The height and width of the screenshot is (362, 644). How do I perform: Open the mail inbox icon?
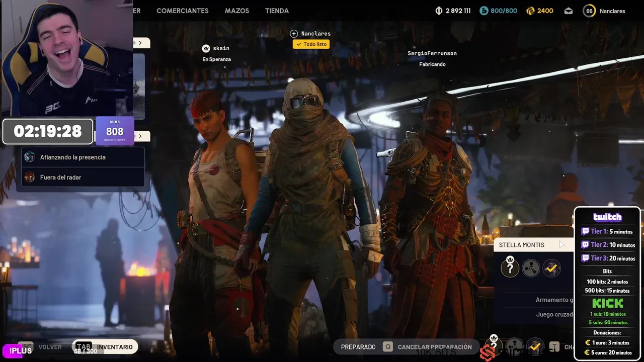point(569,11)
